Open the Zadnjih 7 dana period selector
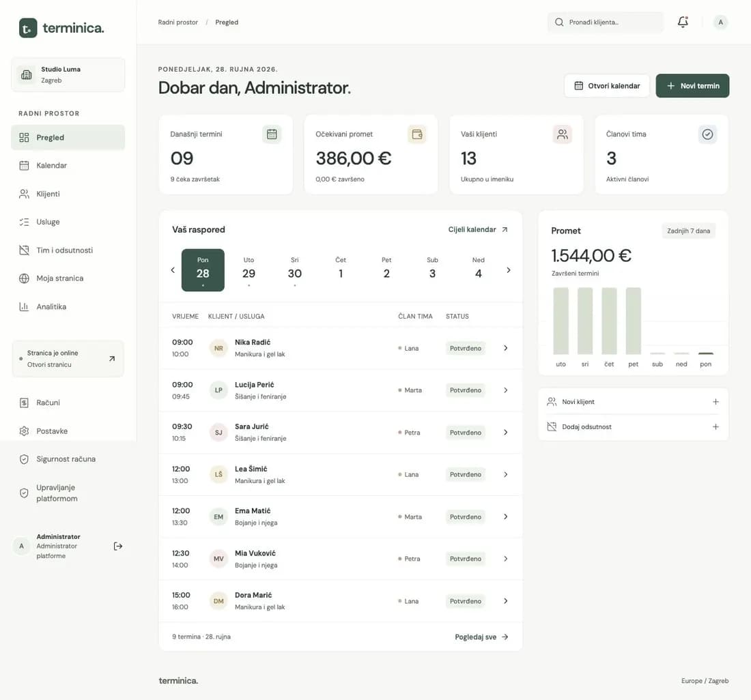The image size is (751, 700). pyautogui.click(x=688, y=231)
